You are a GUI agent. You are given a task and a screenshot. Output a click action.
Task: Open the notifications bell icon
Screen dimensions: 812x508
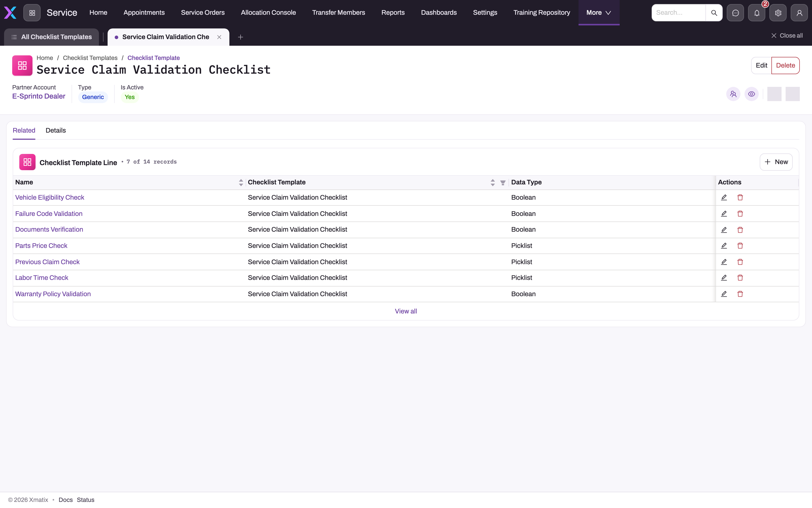[x=757, y=13]
